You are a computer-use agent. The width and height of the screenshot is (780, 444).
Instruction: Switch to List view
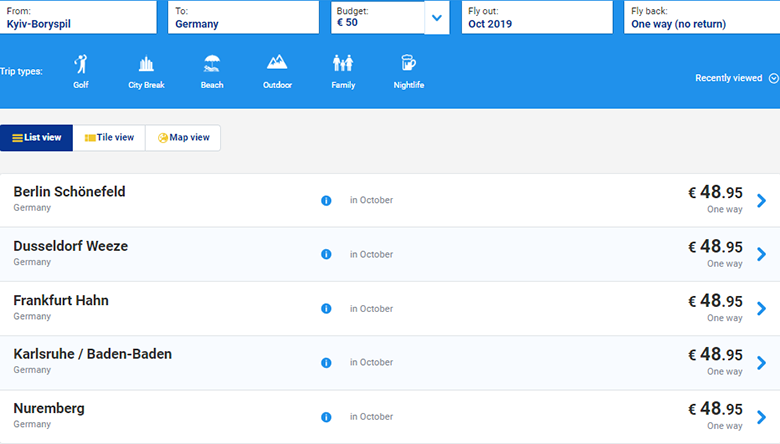click(37, 138)
